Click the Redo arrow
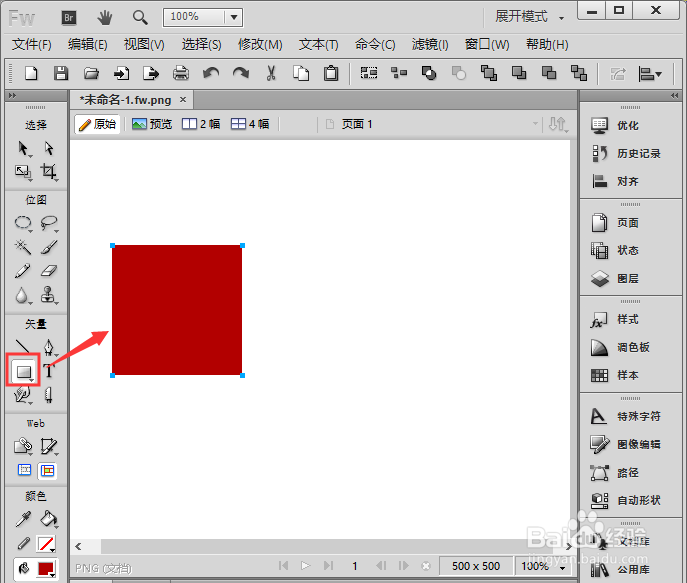 pyautogui.click(x=241, y=73)
